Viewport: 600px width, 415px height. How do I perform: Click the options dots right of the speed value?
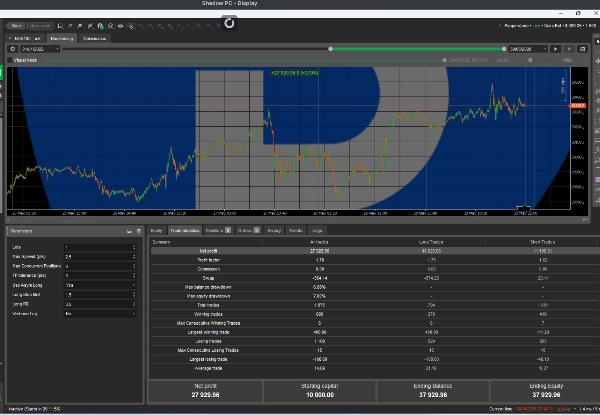point(585,60)
